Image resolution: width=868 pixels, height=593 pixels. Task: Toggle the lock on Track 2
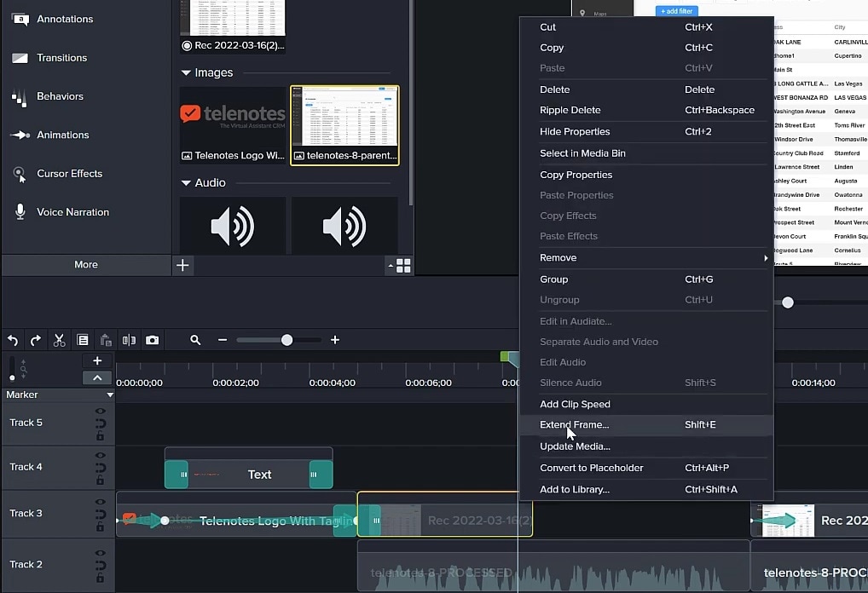[101, 578]
